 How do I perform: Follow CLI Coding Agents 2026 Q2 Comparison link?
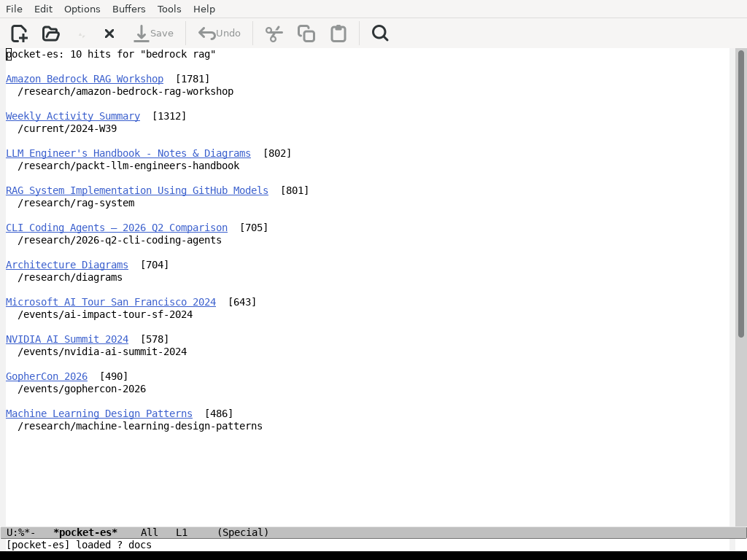(x=117, y=227)
